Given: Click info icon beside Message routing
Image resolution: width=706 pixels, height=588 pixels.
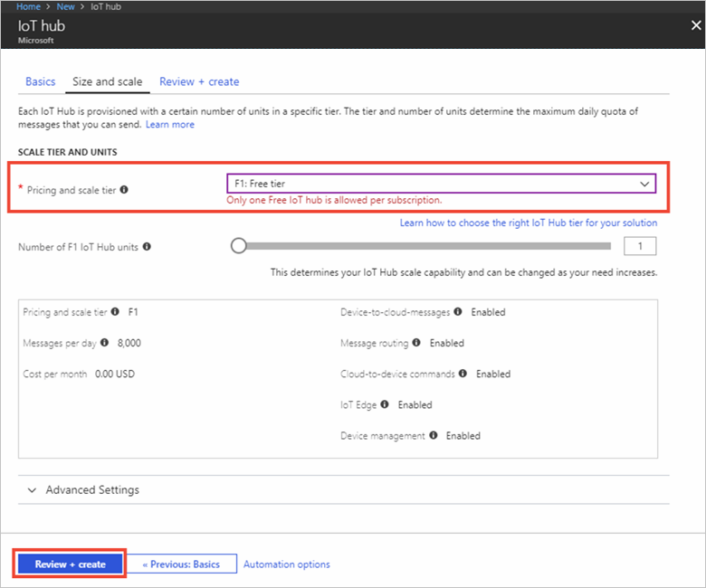Looking at the screenshot, I should [x=416, y=342].
